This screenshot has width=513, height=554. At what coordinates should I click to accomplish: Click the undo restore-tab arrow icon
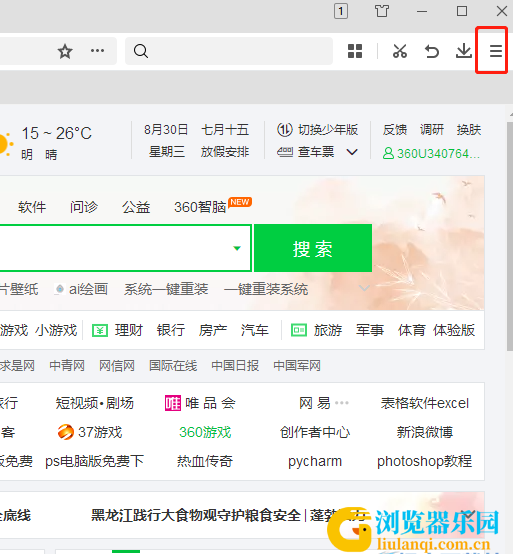[x=431, y=51]
